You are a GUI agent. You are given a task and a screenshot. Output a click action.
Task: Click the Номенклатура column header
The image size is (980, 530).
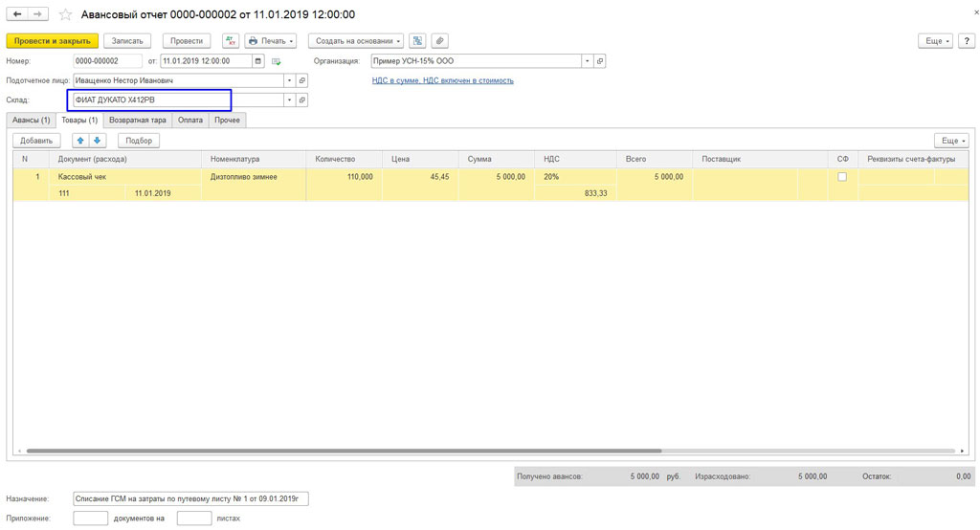254,159
